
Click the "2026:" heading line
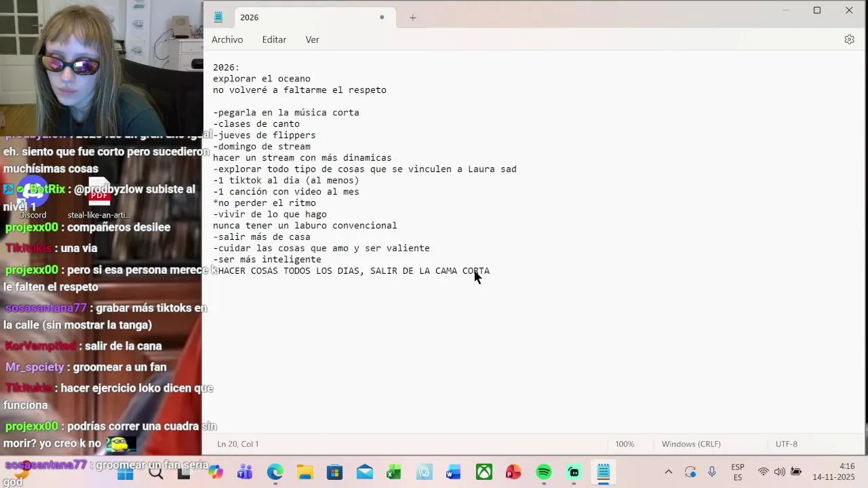pyautogui.click(x=226, y=68)
